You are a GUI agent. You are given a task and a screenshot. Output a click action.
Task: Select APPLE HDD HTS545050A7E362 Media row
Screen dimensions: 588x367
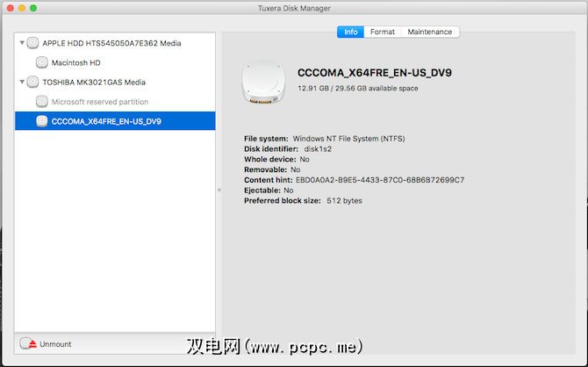[x=115, y=43]
